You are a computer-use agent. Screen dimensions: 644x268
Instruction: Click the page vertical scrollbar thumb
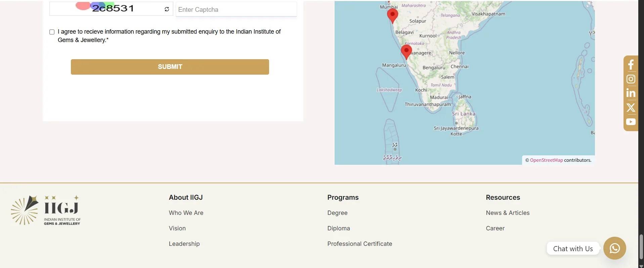click(641, 246)
